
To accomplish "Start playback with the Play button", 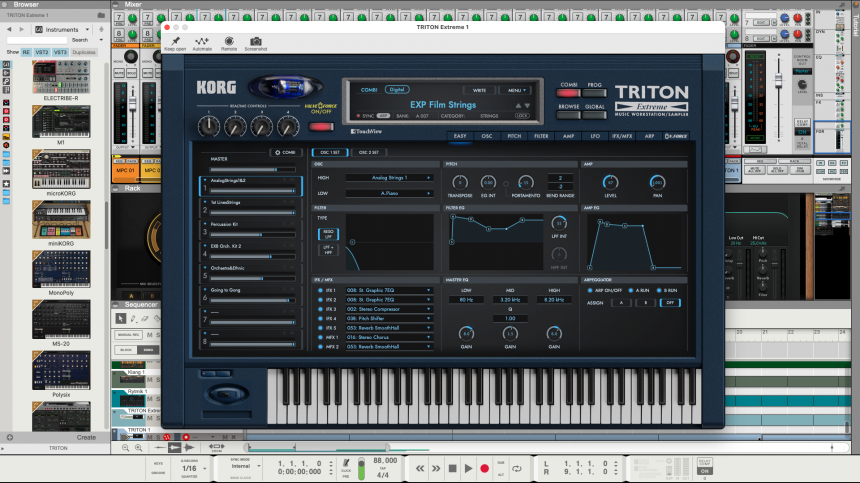I will pyautogui.click(x=468, y=469).
